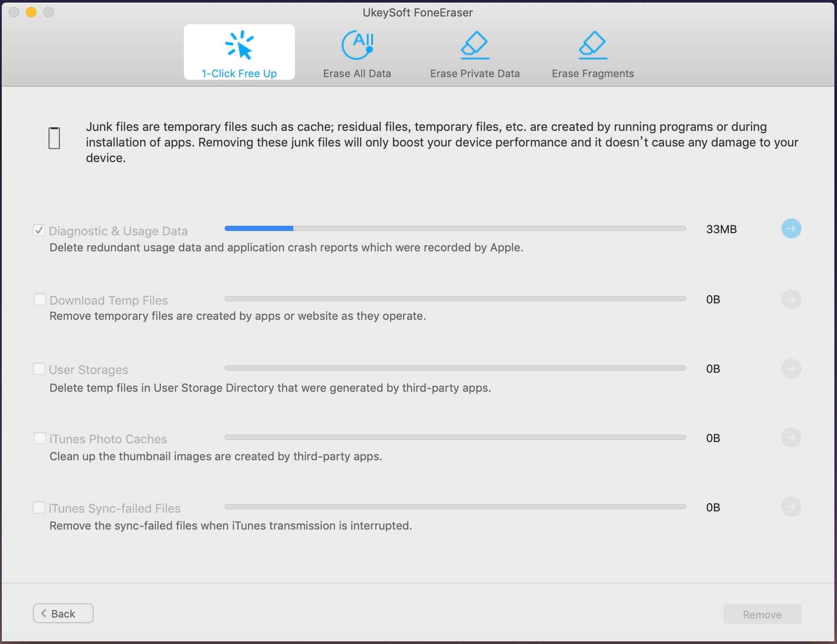Click the Diagnostic data blue progress bar
837x644 pixels.
pos(259,228)
